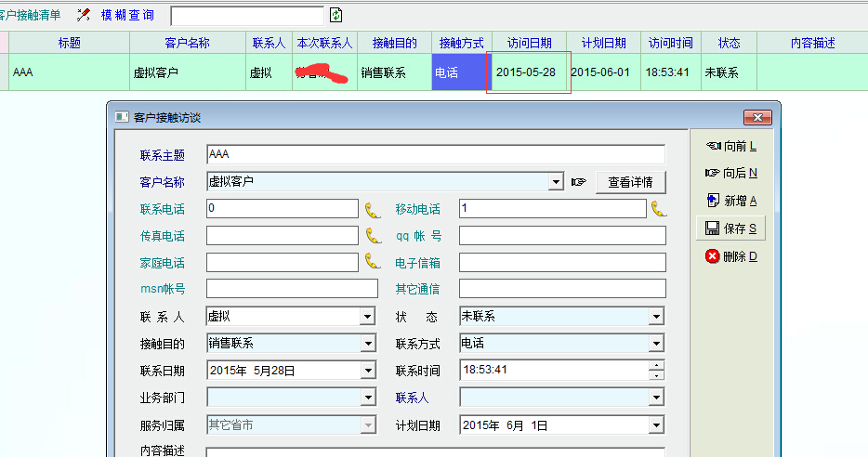Expand the 接触目的 dropdown
Viewport: 868px width, 457px height.
[368, 344]
